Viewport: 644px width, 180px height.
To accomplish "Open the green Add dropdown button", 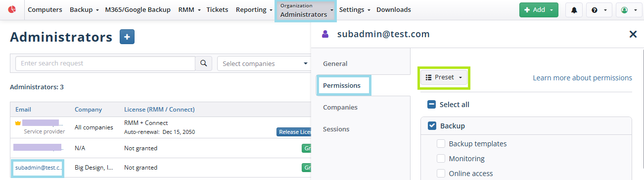I will coord(539,10).
